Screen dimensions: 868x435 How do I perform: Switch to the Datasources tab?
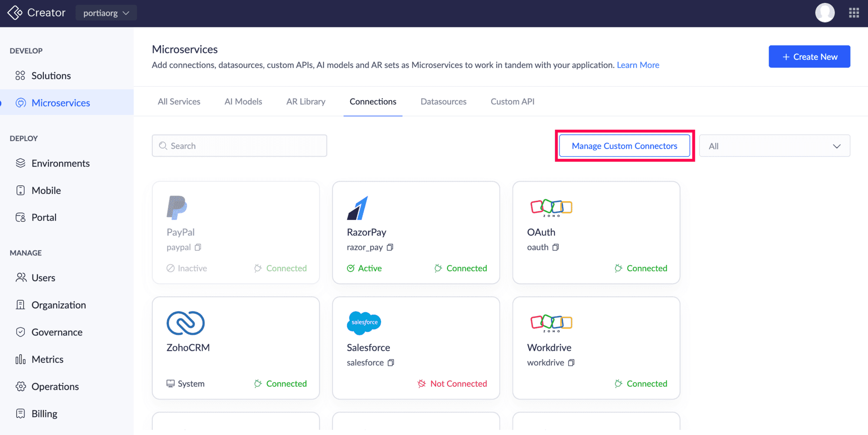pyautogui.click(x=443, y=101)
